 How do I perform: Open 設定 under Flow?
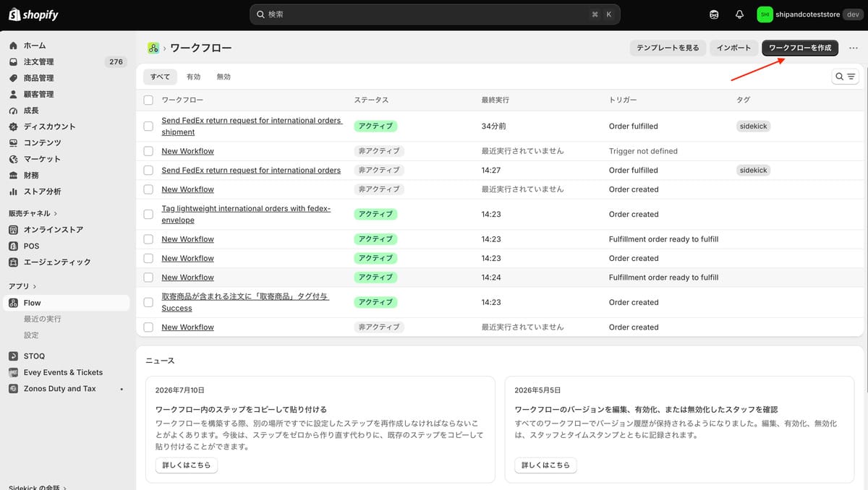click(x=31, y=335)
